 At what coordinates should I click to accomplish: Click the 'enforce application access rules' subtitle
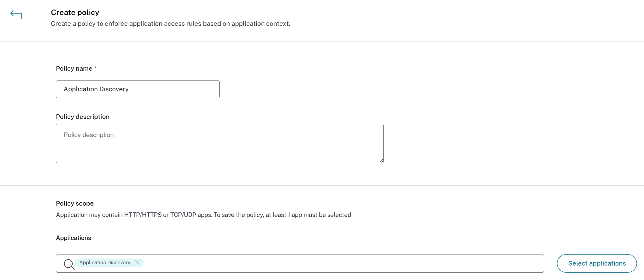click(x=170, y=24)
